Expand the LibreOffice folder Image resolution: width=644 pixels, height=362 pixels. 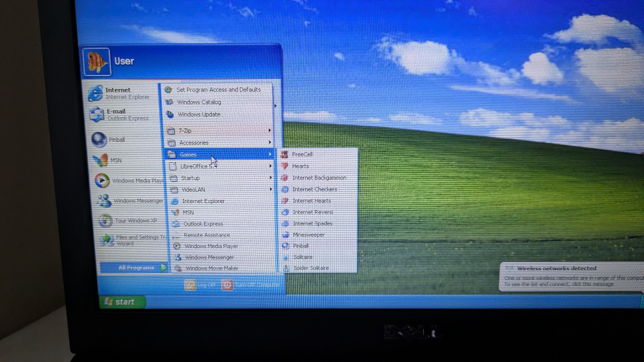[x=221, y=166]
